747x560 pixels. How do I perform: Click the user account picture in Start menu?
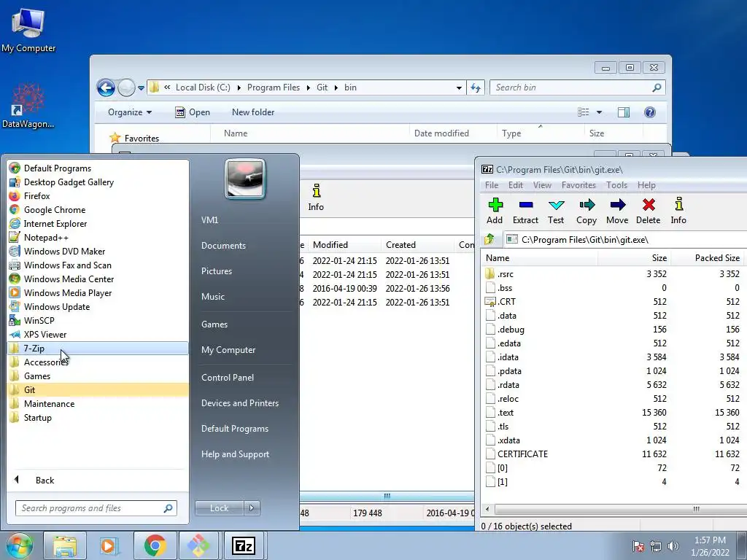point(245,179)
